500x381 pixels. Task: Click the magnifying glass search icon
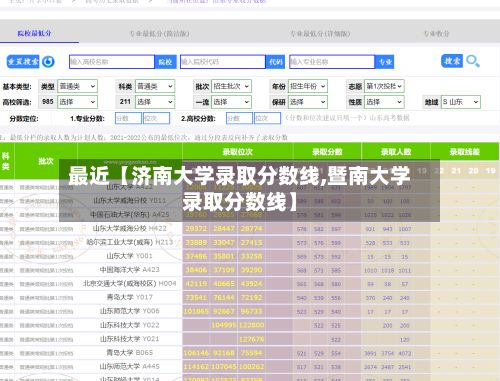(473, 61)
